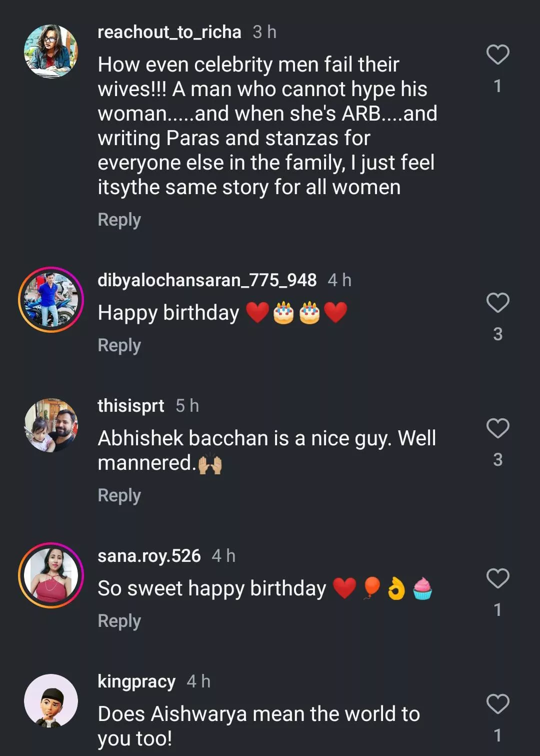The width and height of the screenshot is (540, 756).
Task: Visit sana.roy.526's profile via username
Action: click(149, 556)
